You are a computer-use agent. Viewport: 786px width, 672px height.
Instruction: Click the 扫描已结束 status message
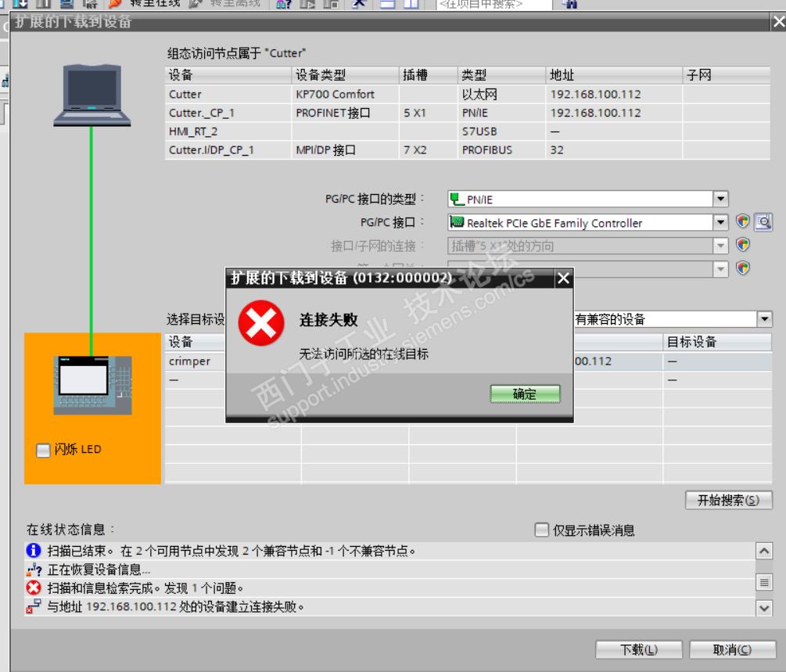pos(231,551)
